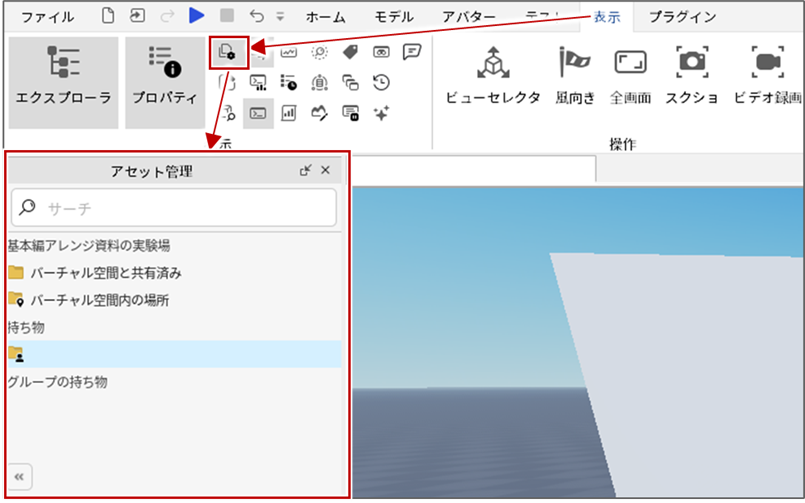Click the window with pause badge icon
This screenshot has width=805, height=503.
(x=351, y=113)
